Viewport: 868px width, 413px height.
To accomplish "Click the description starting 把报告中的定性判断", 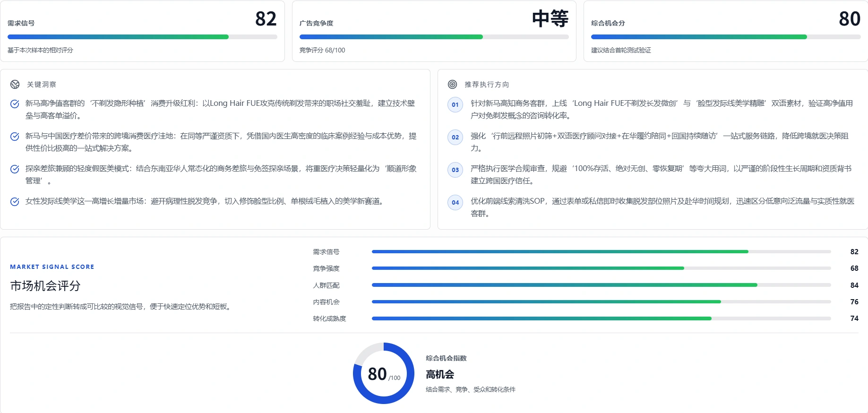I will coord(122,307).
